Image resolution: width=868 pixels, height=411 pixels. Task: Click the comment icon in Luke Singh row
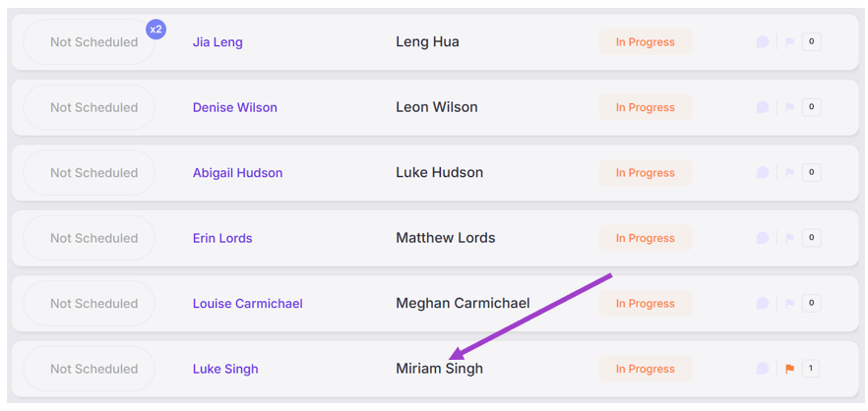762,369
